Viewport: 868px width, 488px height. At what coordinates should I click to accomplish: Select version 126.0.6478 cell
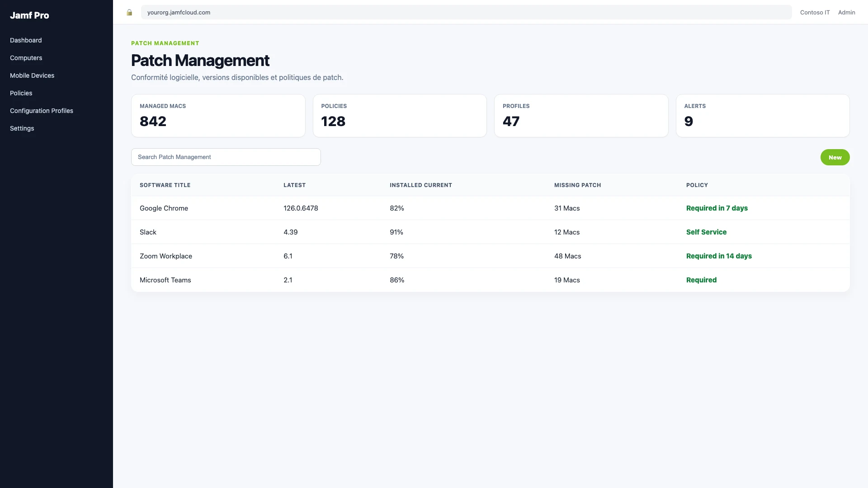301,208
